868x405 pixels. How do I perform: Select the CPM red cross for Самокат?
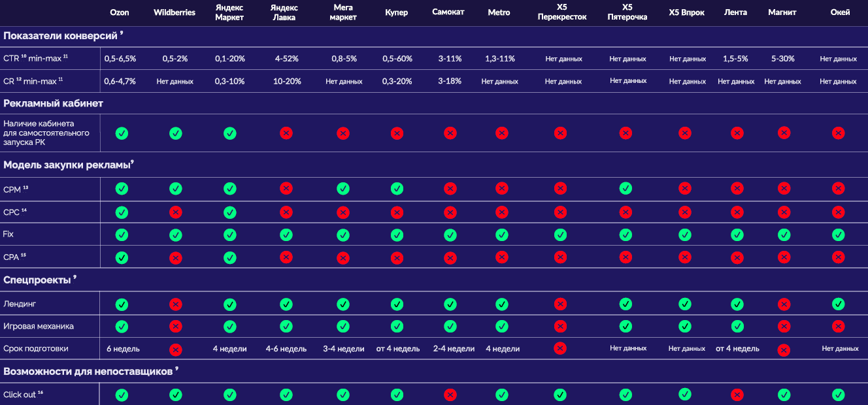450,189
